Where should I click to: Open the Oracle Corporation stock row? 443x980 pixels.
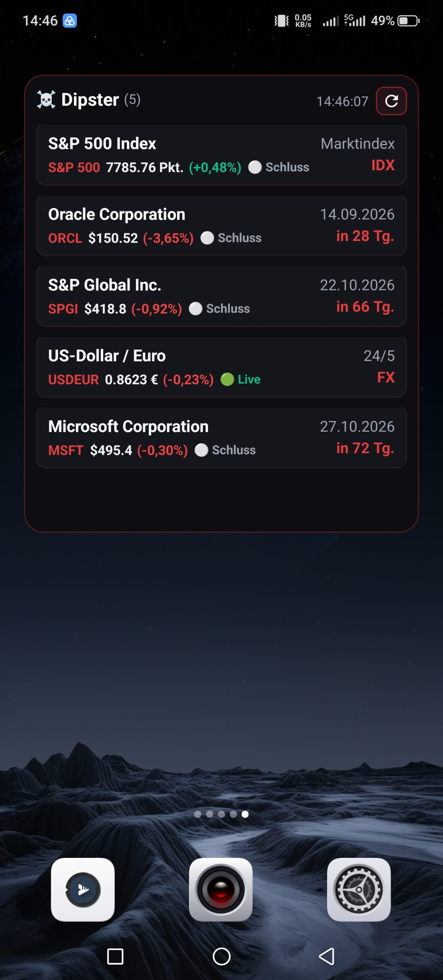click(221, 225)
